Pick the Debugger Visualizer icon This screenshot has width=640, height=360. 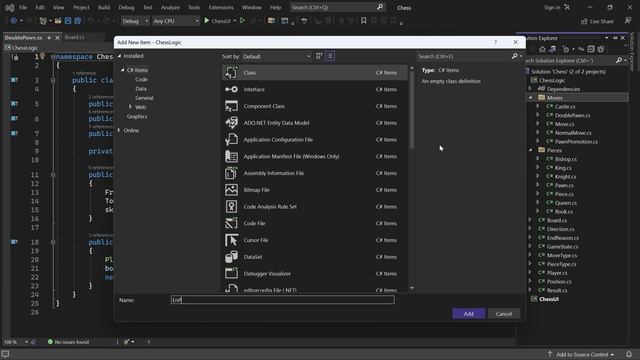click(x=231, y=273)
